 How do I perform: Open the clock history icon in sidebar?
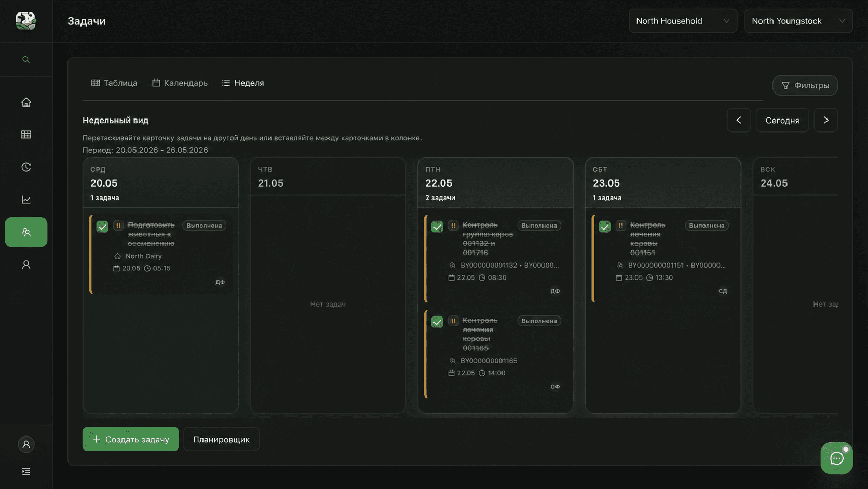(26, 167)
